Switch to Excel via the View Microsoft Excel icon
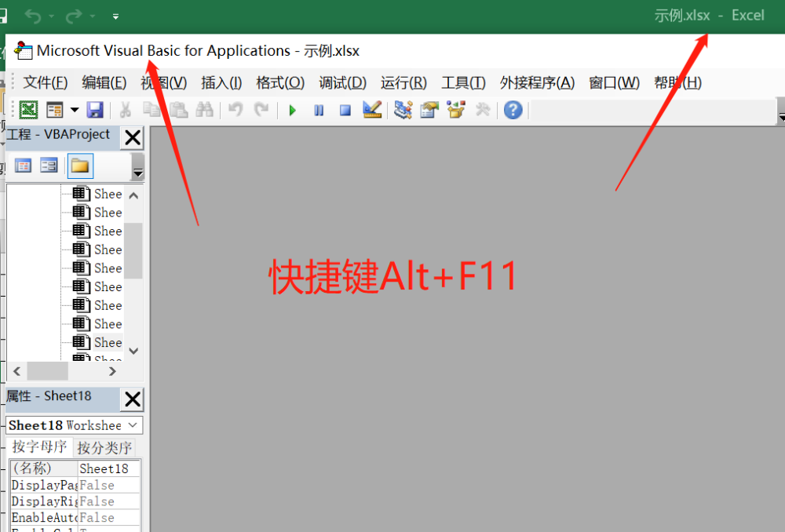785x532 pixels. pyautogui.click(x=28, y=110)
